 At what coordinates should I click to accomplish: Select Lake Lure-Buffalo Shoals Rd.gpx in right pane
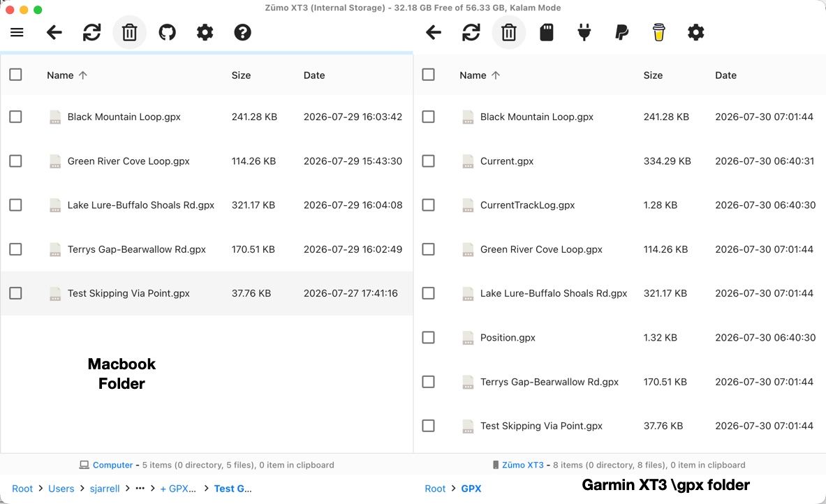tap(554, 293)
